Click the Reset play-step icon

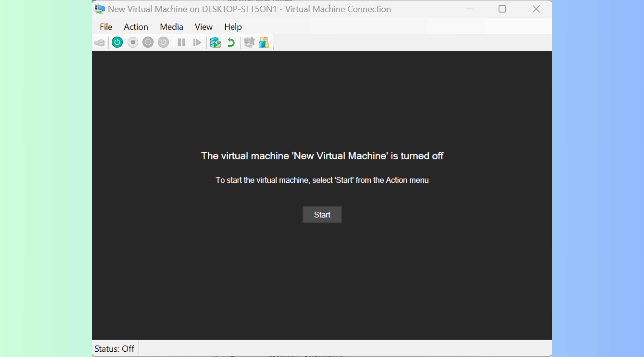point(197,42)
